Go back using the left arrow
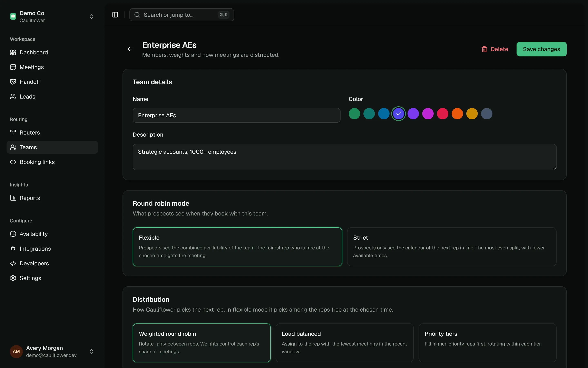Viewport: 588px width, 368px height. coord(130,49)
